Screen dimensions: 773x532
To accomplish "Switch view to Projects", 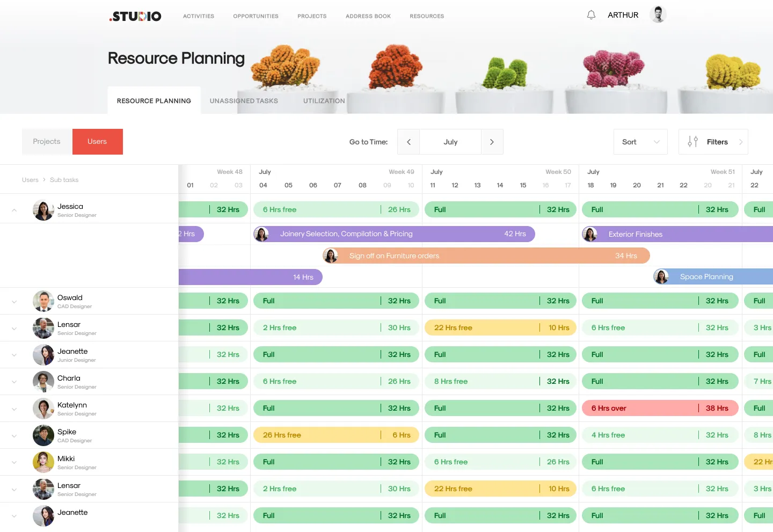I will (x=47, y=142).
